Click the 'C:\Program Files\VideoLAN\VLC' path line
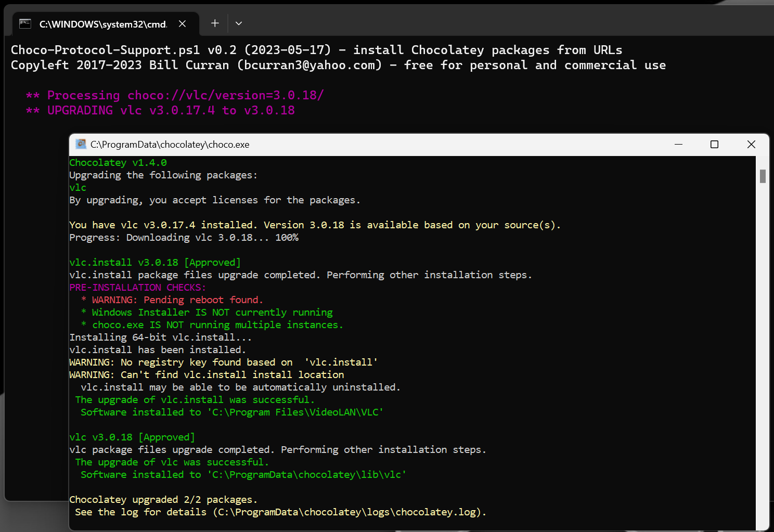 pos(232,412)
